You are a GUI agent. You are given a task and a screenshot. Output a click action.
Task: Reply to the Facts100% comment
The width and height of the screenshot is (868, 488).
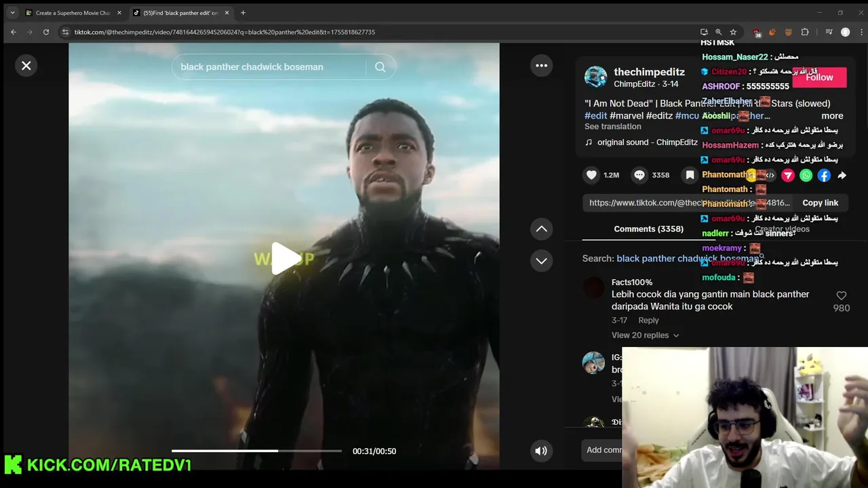(x=648, y=321)
